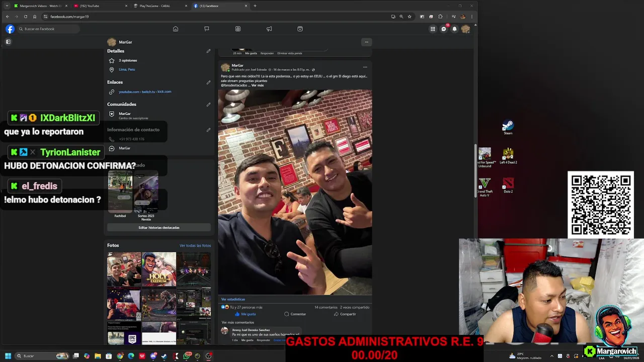The image size is (644, 362).
Task: Open the Holy Exedium photo thumbnail
Action: point(159,269)
